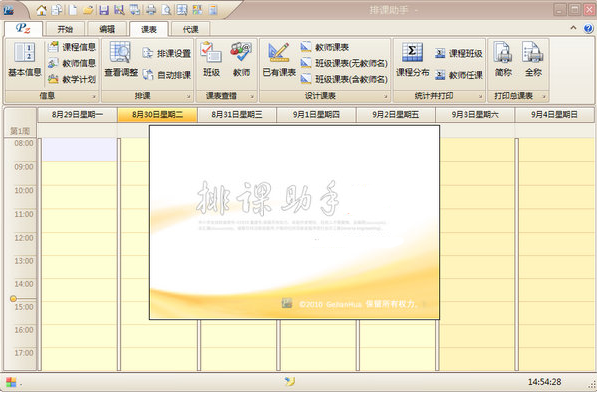
Task: Click the copy documents icon beside home
Action: click(57, 10)
